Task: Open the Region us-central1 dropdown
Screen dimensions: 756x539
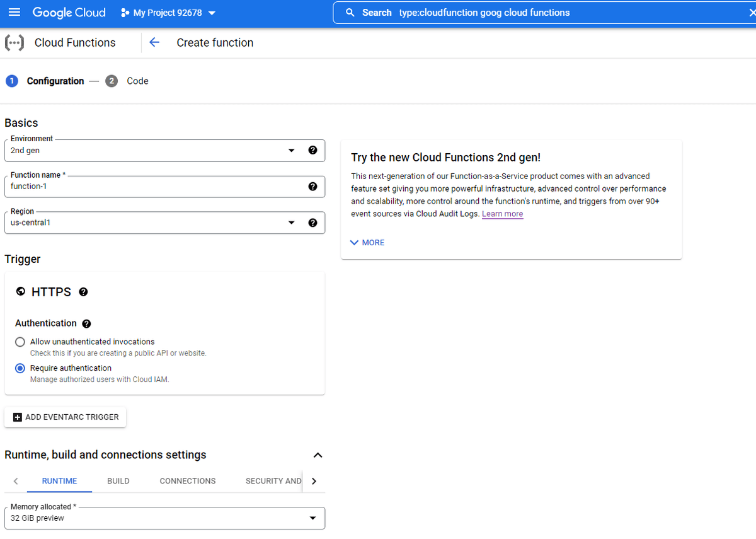Action: point(164,223)
